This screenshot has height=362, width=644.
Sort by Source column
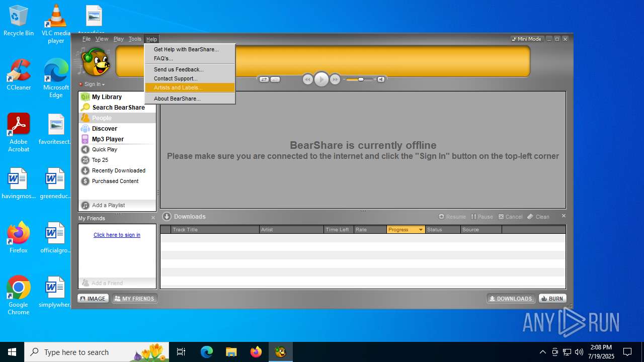481,229
